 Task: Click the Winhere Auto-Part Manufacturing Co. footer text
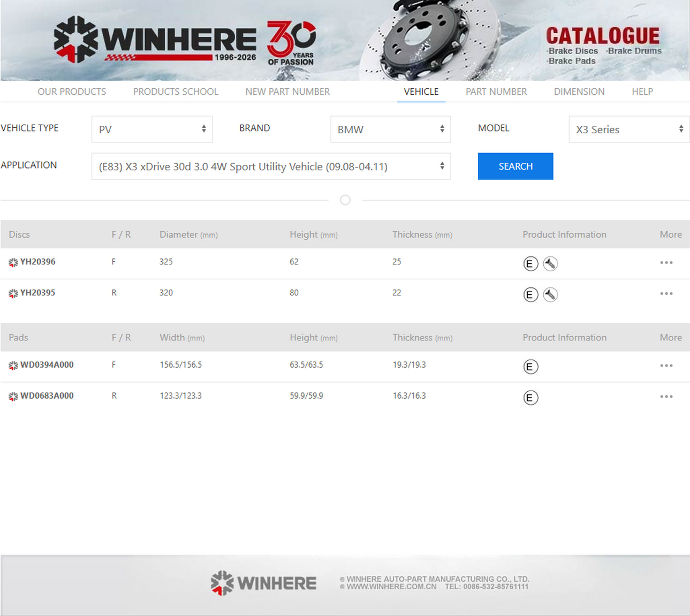tap(438, 579)
